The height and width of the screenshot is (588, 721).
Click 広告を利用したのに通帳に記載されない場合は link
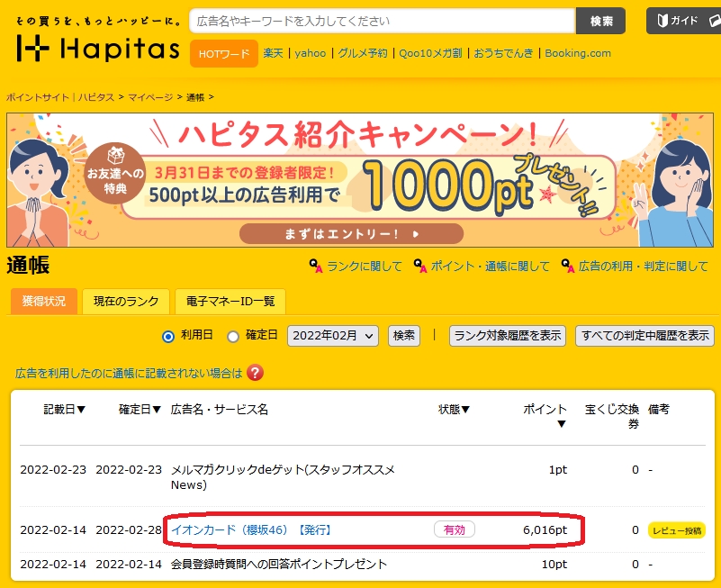[x=129, y=373]
